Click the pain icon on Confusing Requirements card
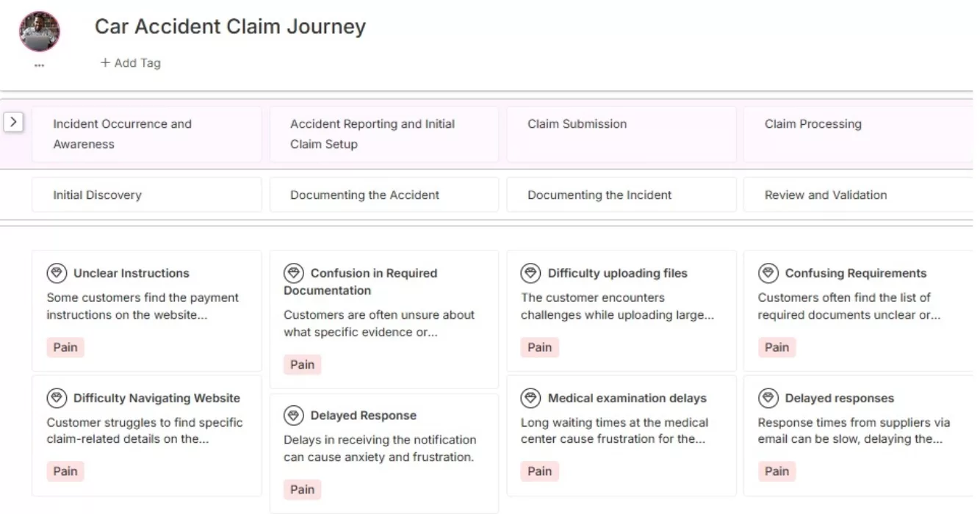The height and width of the screenshot is (514, 980). click(x=767, y=272)
